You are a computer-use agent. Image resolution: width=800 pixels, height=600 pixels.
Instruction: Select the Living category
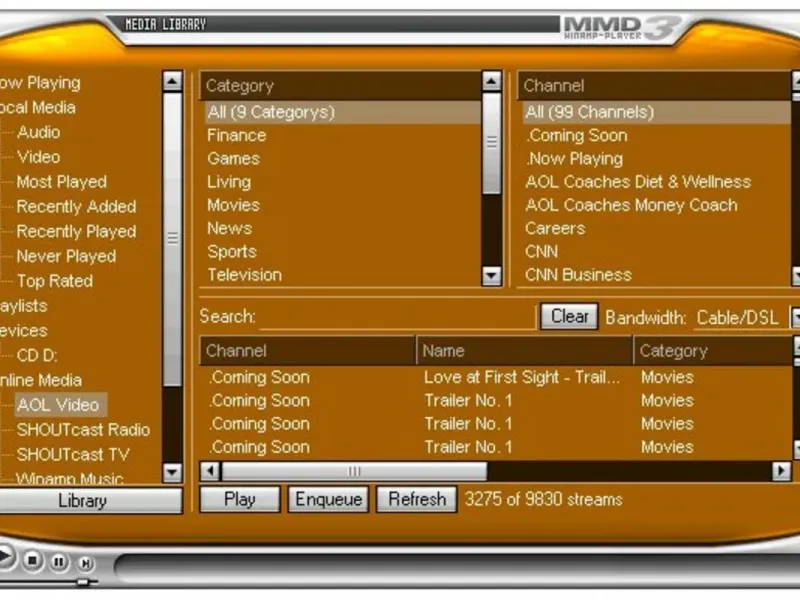(229, 182)
